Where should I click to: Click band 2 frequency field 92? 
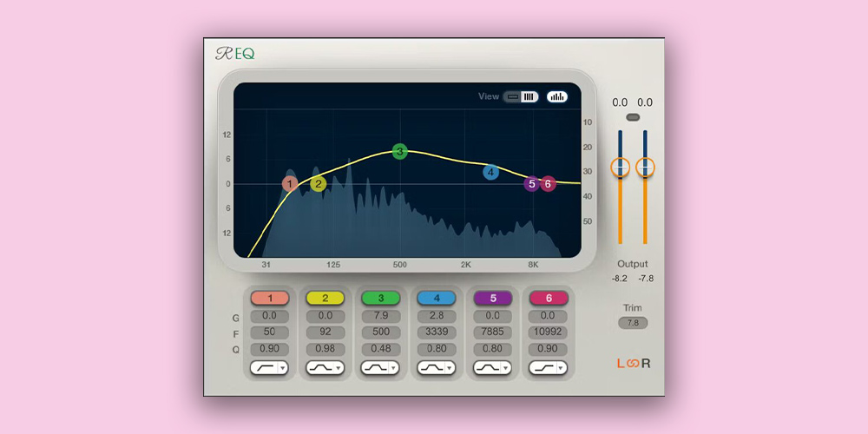(325, 332)
